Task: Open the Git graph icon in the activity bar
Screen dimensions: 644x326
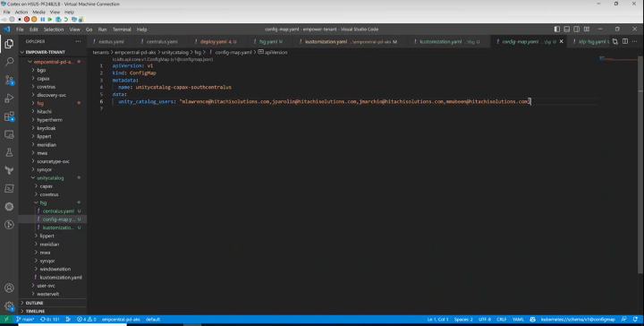Action: 9,225
